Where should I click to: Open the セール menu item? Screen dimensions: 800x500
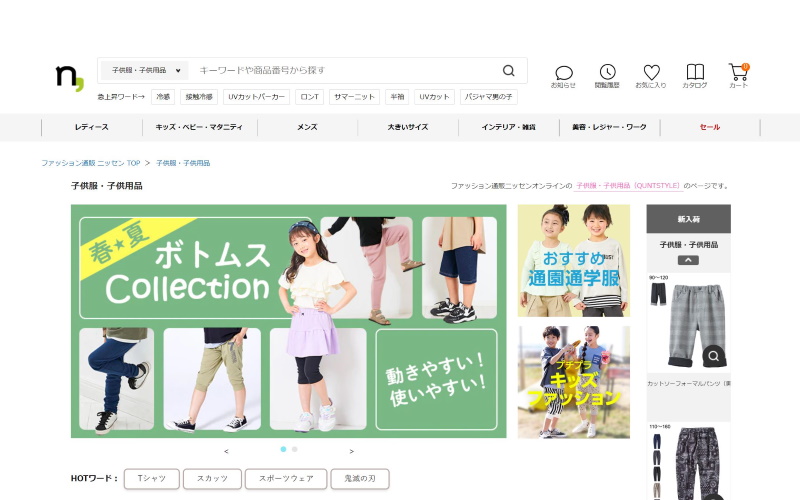click(709, 127)
